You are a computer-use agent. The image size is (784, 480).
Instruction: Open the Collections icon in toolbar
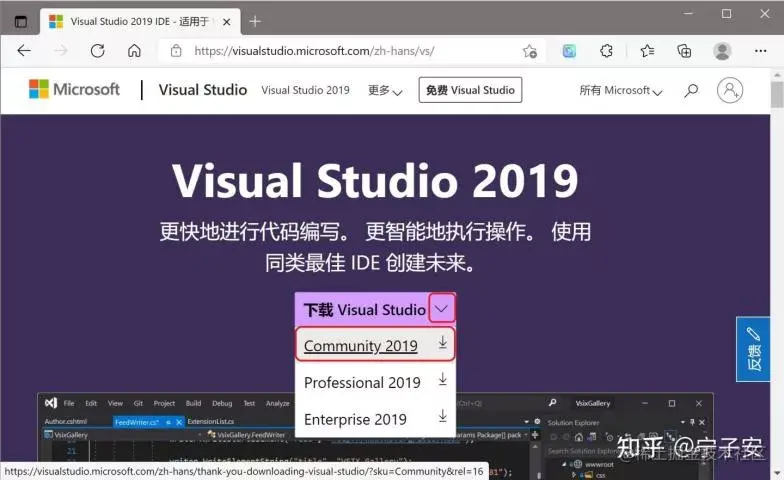[x=684, y=50]
